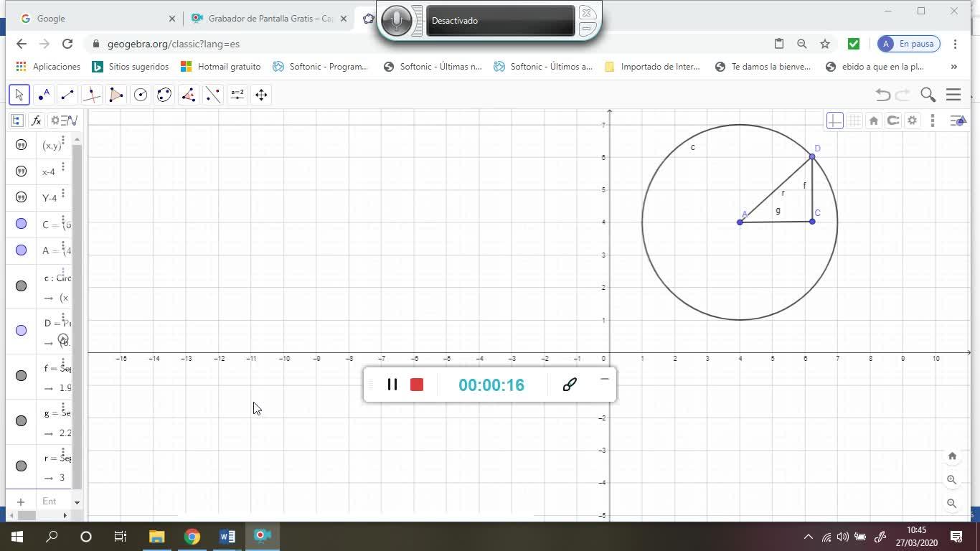Toggle grid display in graphics view
The image size is (980, 551).
click(854, 121)
